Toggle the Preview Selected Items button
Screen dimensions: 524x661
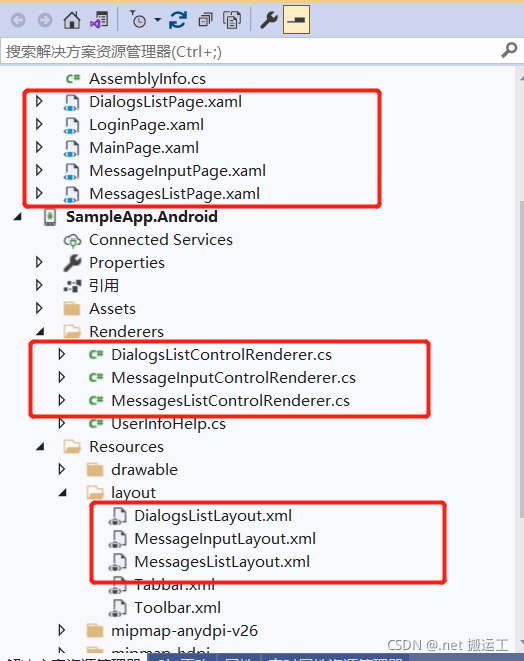pyautogui.click(x=296, y=19)
